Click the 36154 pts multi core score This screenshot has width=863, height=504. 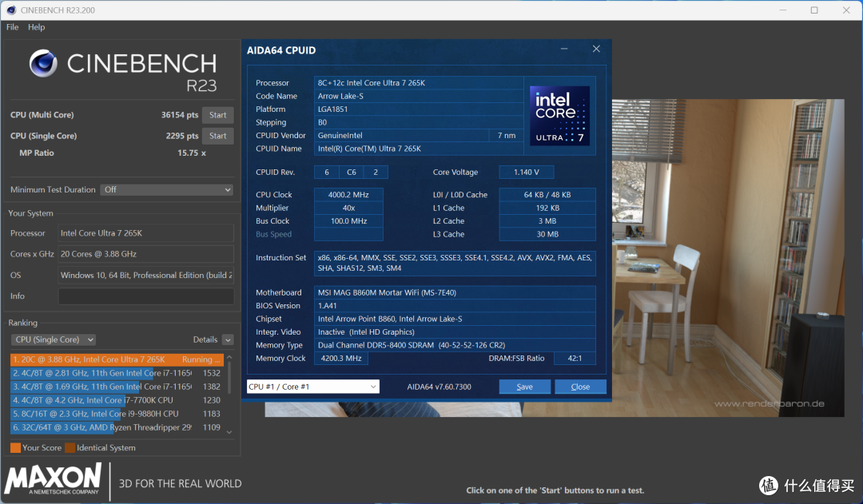point(180,115)
